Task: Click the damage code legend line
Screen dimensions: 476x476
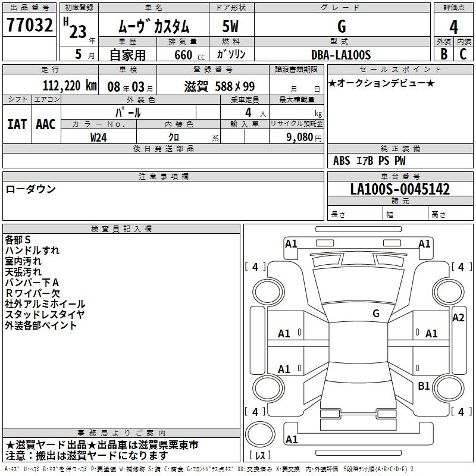Action: click(x=209, y=469)
